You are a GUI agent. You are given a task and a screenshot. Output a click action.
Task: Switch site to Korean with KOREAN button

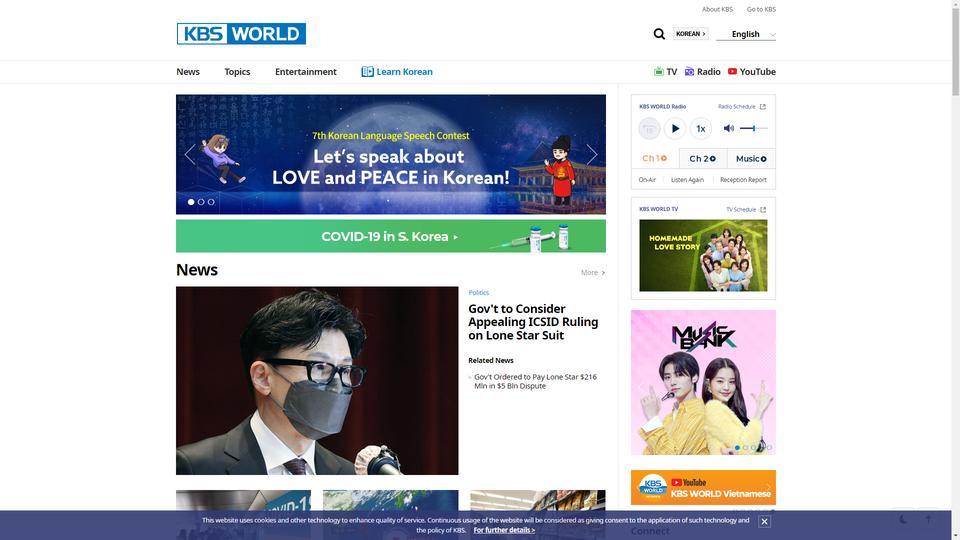pyautogui.click(x=691, y=34)
